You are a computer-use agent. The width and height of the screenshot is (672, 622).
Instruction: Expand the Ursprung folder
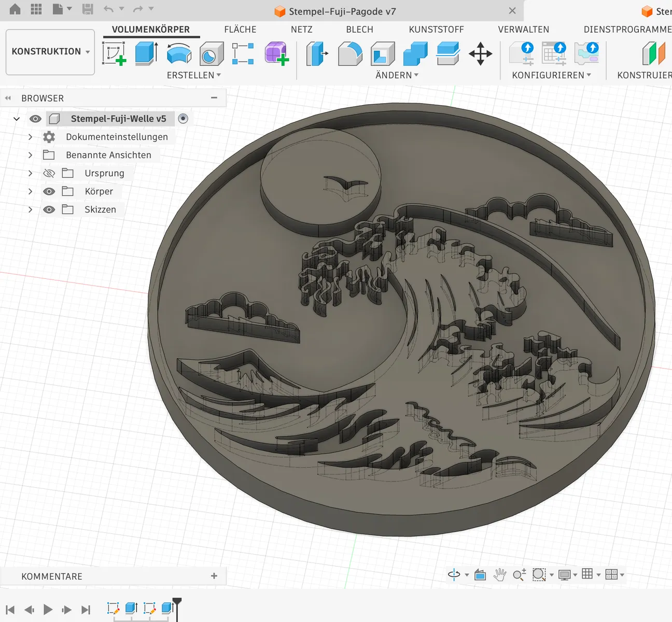pos(30,173)
